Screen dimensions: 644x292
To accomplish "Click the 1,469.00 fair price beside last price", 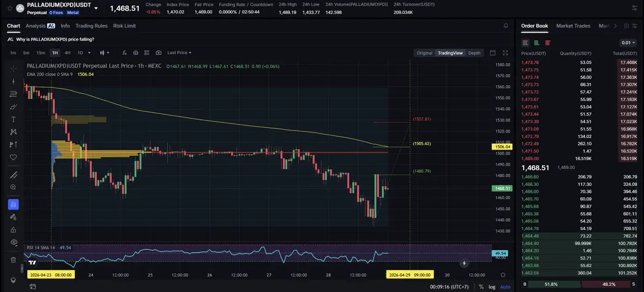I will [x=566, y=167].
